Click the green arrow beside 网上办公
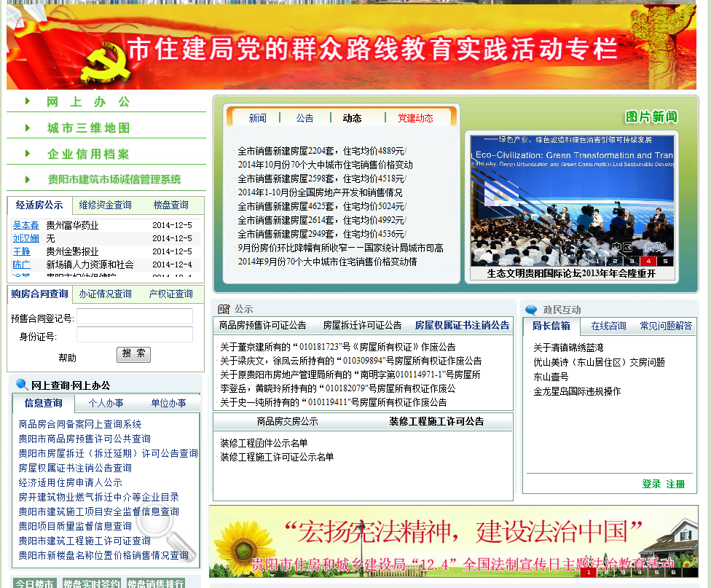Image resolution: width=711 pixels, height=588 pixels. tap(28, 101)
